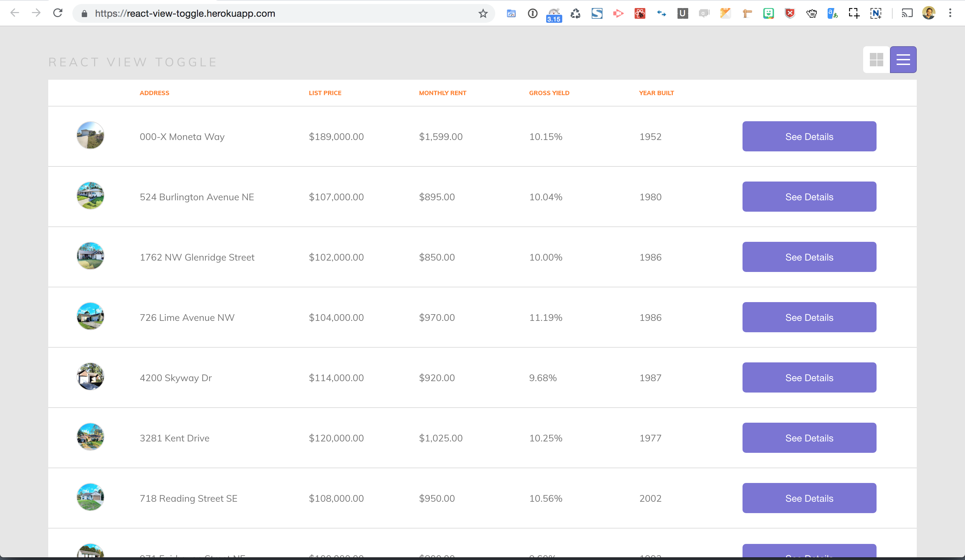The width and height of the screenshot is (965, 560).
Task: Switch to grid view layout
Action: 876,60
